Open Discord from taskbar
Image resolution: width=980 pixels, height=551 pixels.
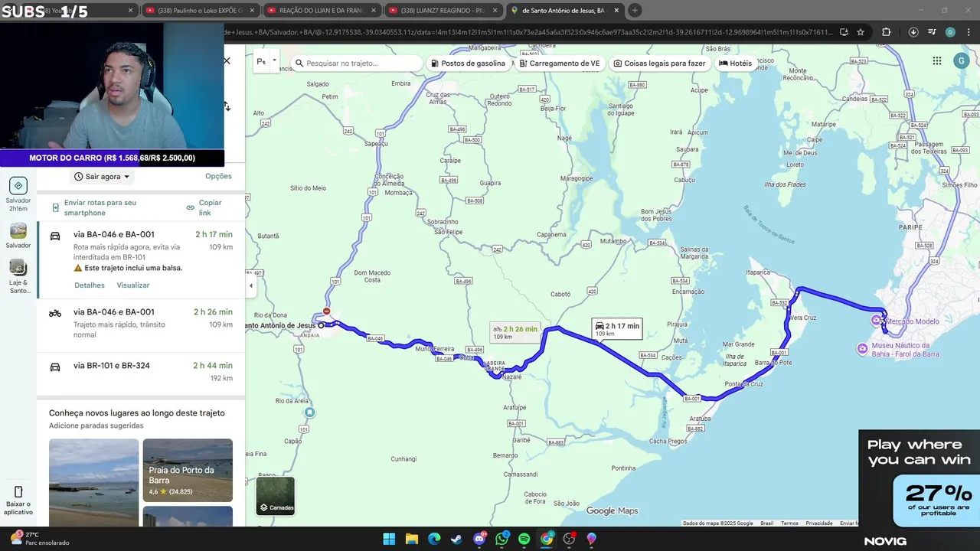479,539
